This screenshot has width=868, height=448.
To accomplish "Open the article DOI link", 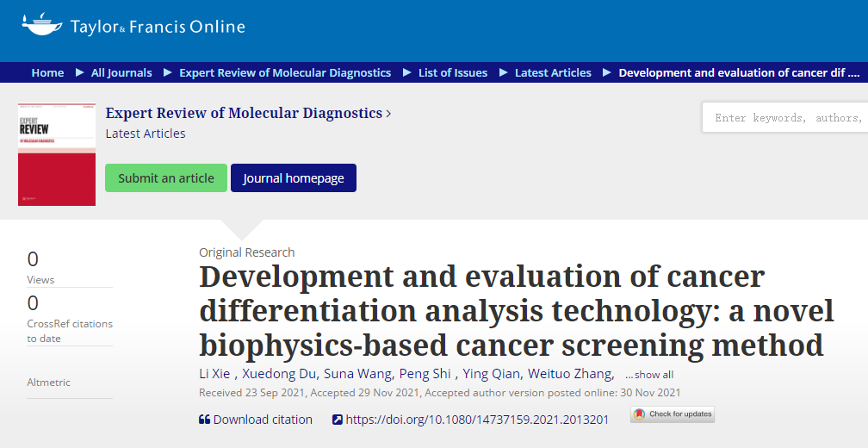I will point(477,420).
